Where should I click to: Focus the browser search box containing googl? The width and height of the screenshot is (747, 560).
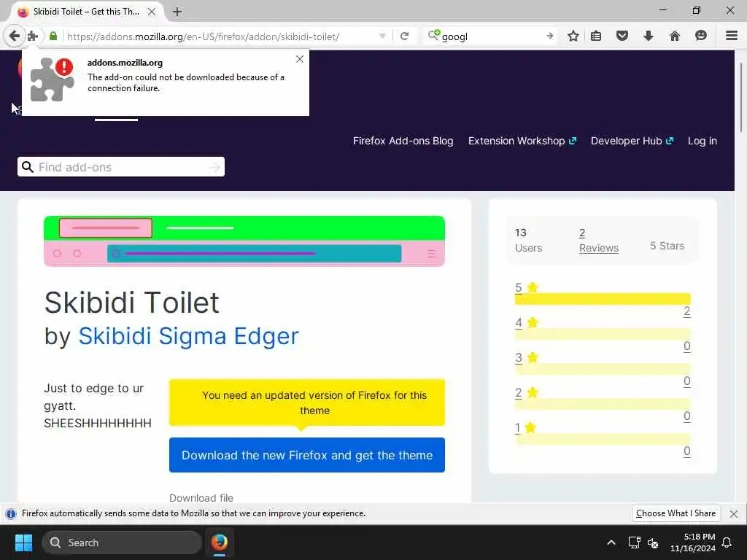[x=491, y=36]
